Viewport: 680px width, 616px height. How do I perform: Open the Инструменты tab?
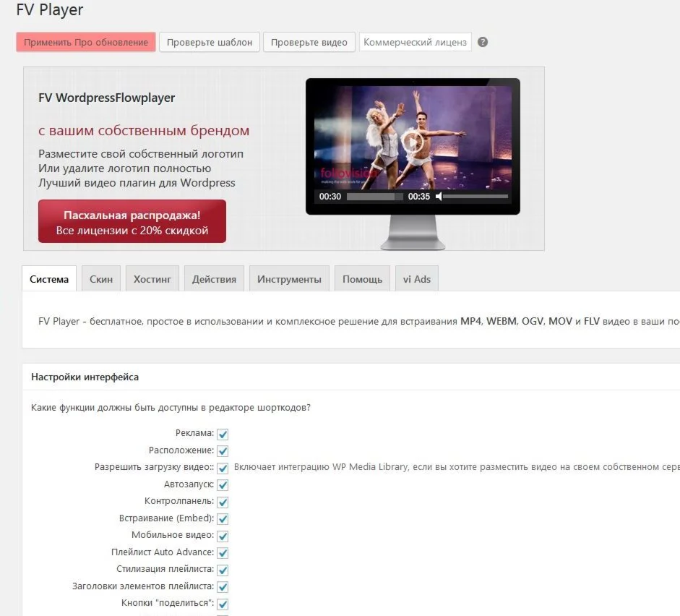288,278
